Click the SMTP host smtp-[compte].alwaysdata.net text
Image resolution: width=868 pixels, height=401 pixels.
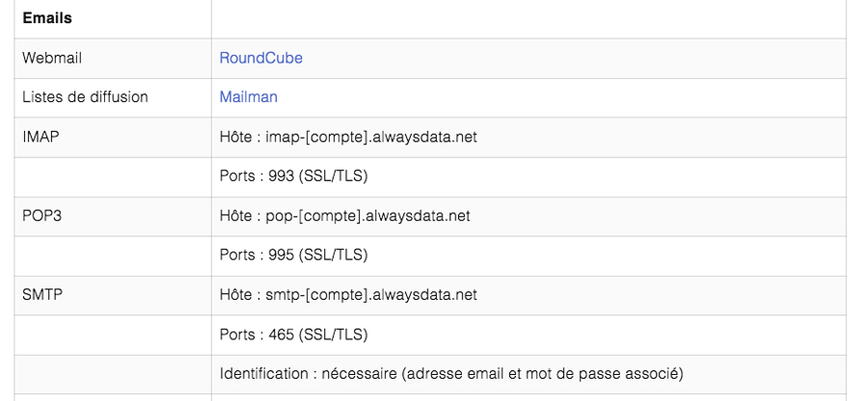point(348,295)
